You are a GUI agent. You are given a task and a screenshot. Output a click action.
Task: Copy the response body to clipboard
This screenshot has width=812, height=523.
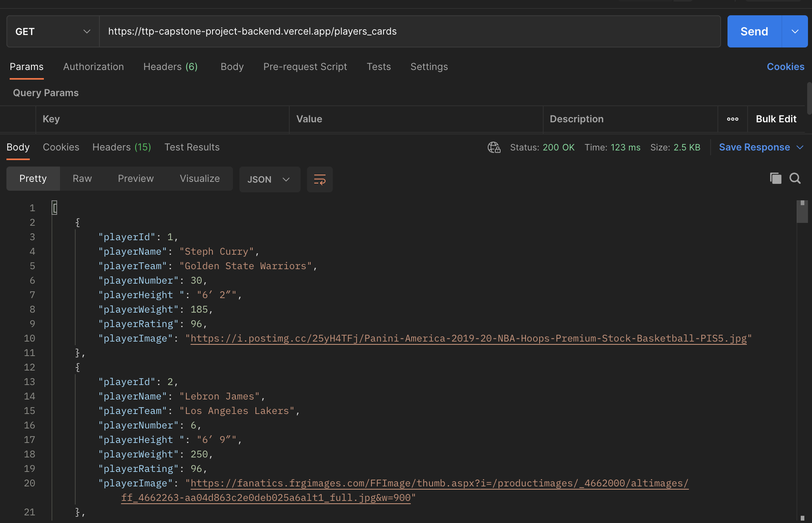point(775,178)
